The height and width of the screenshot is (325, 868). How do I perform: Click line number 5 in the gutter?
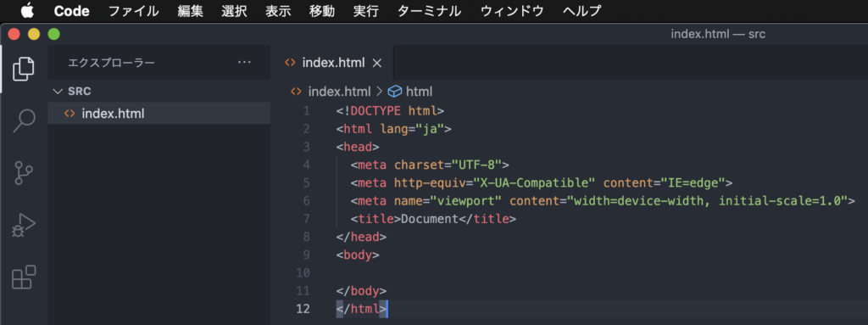307,182
